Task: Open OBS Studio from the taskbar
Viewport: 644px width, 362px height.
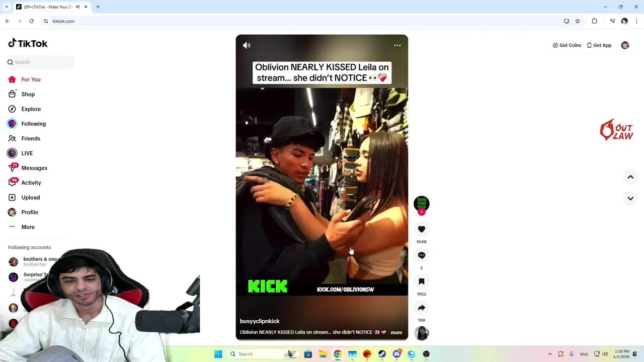Action: [x=426, y=354]
